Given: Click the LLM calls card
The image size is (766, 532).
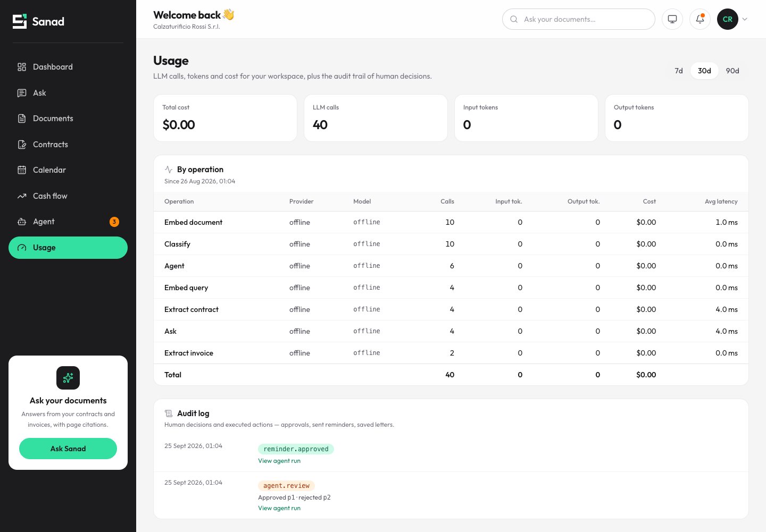Looking at the screenshot, I should pos(376,118).
